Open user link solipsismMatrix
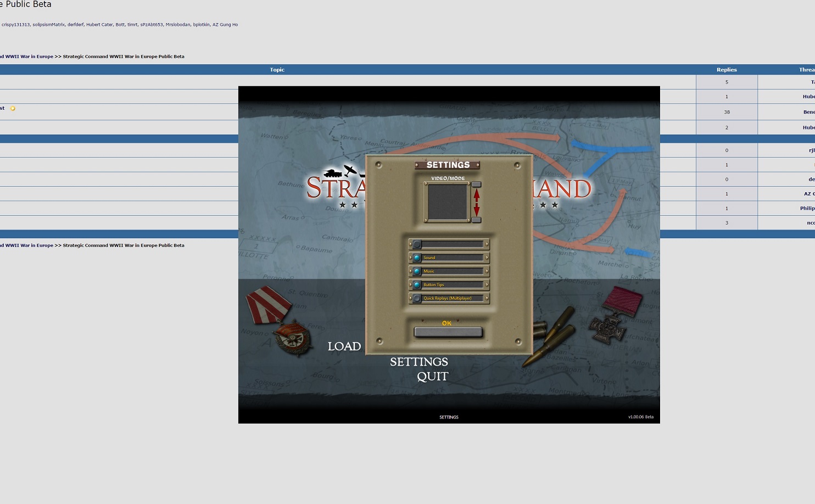The height and width of the screenshot is (504, 815). click(48, 25)
